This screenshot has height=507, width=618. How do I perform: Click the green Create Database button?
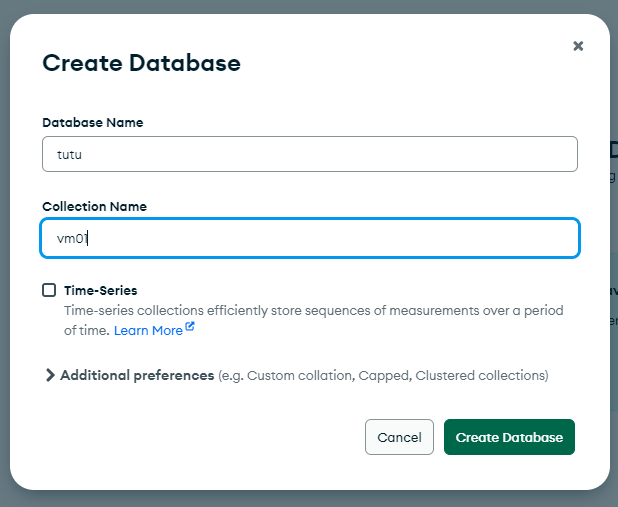(x=509, y=437)
